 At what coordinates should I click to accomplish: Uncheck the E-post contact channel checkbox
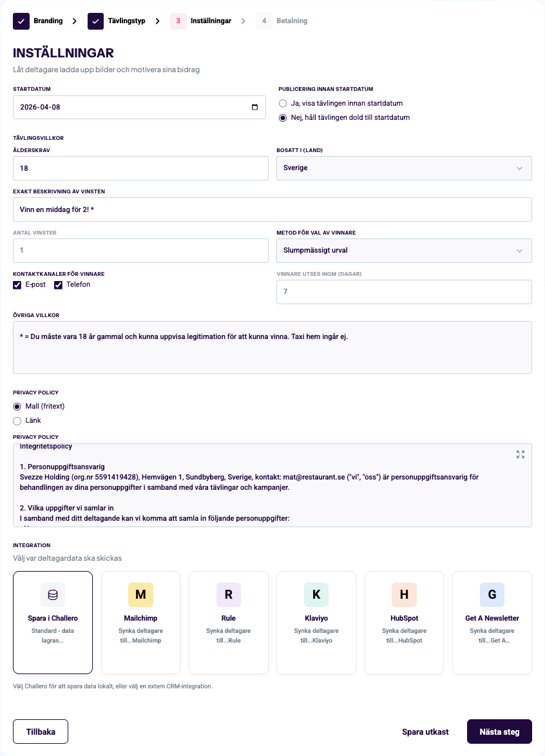17,285
